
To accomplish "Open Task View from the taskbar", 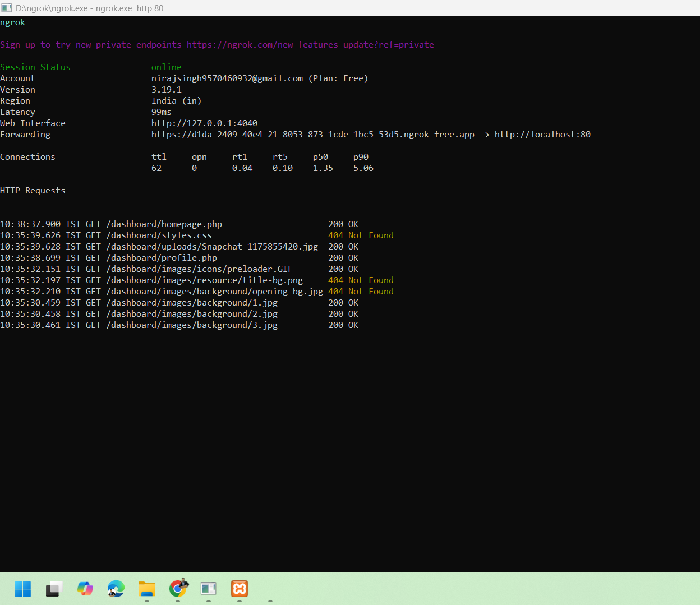I will coord(54,589).
